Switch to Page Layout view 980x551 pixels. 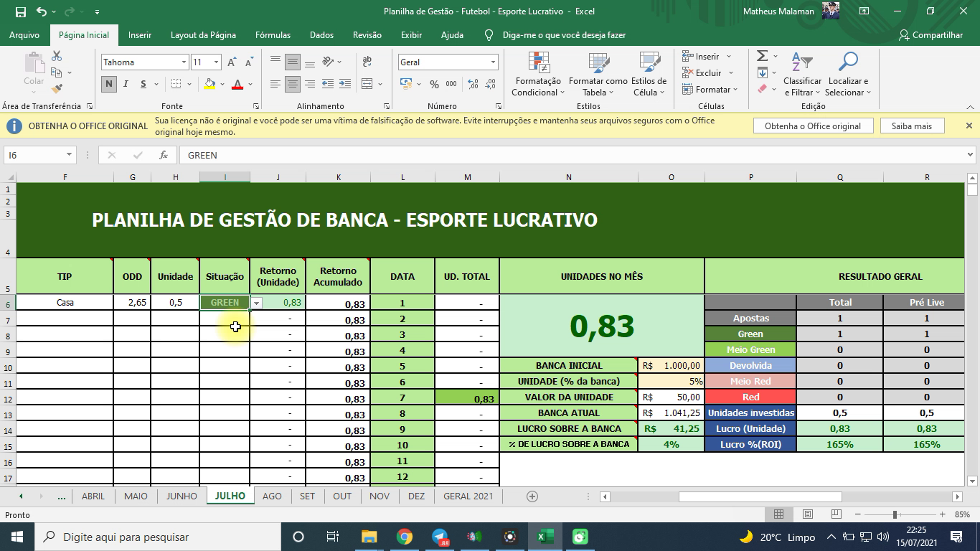(x=808, y=514)
